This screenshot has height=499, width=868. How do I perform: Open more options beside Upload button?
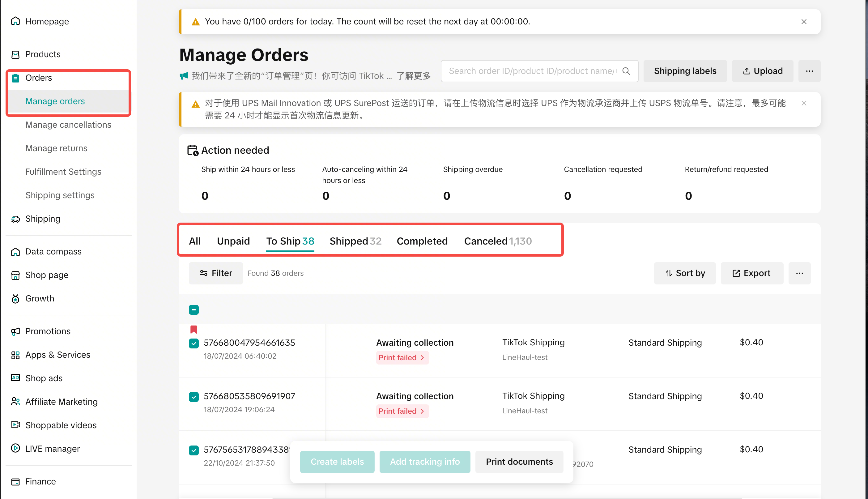809,71
